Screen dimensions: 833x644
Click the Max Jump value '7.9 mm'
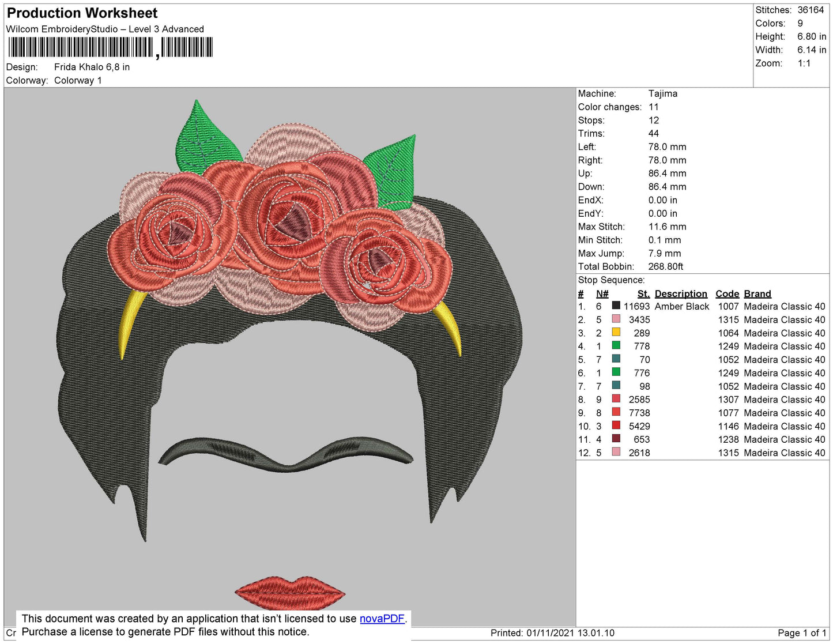665,253
